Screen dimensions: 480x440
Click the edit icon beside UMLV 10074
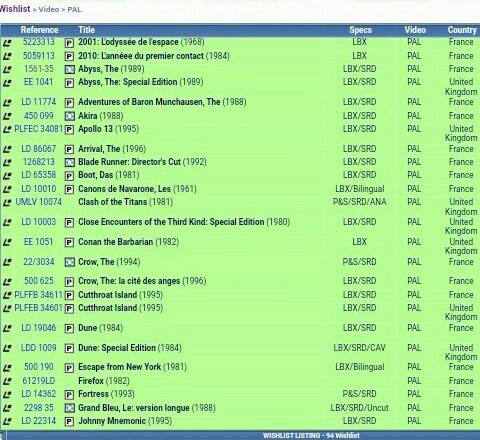point(7,203)
